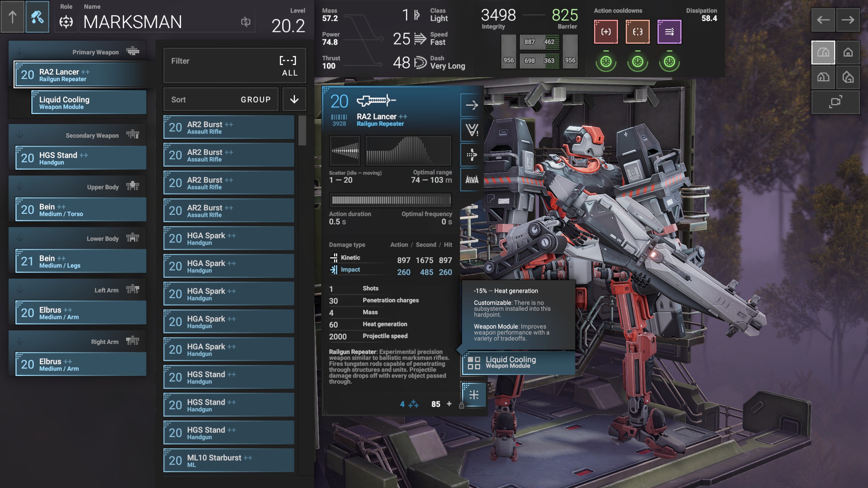Collapse the Secondary Weapon section arrow

point(20,135)
